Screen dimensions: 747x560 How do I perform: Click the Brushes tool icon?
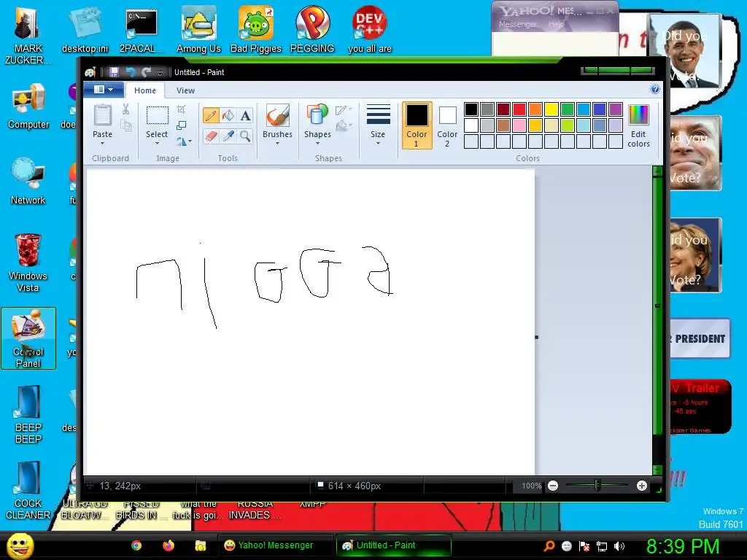277,116
